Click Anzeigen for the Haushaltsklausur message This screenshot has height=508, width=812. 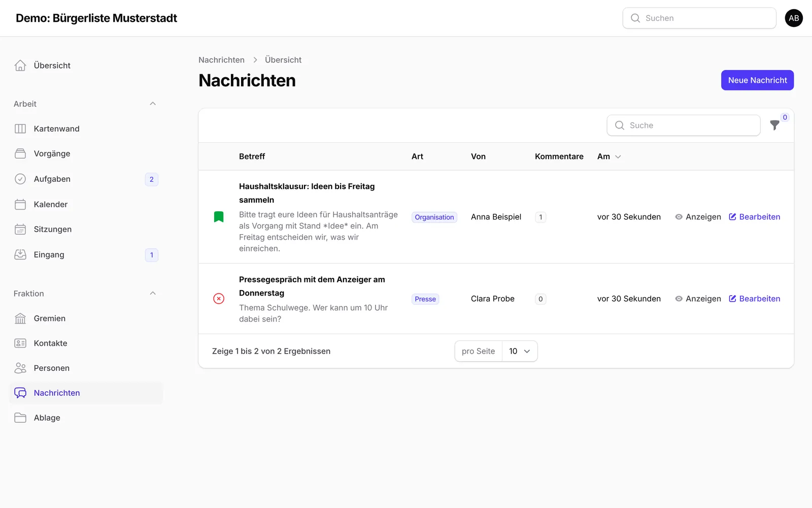(698, 217)
